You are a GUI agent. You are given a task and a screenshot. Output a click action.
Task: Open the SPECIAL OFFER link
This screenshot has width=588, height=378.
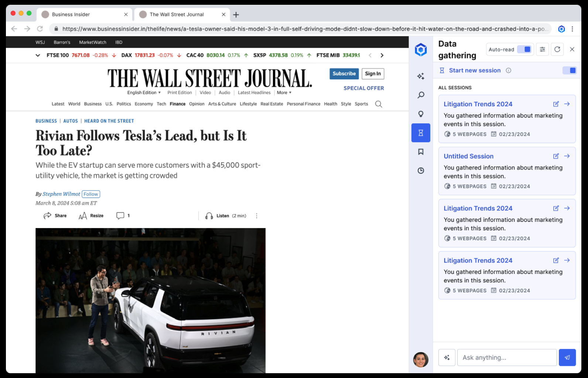(x=364, y=88)
